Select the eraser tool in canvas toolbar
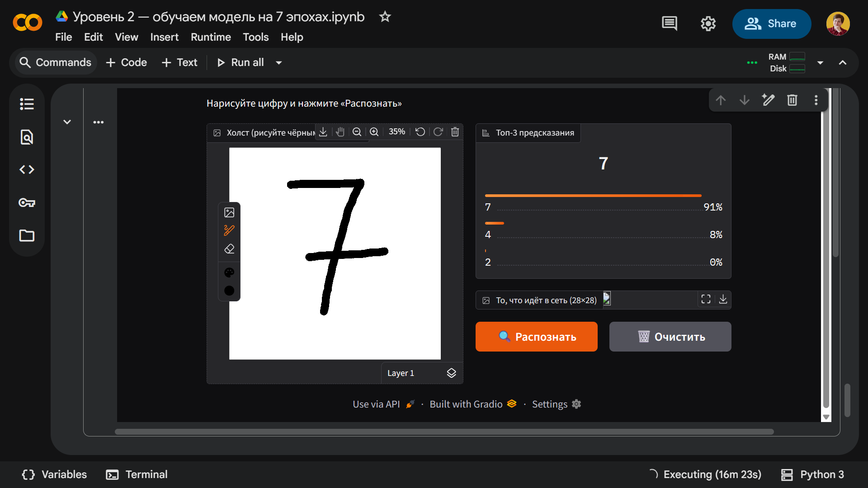This screenshot has width=868, height=488. tap(229, 249)
